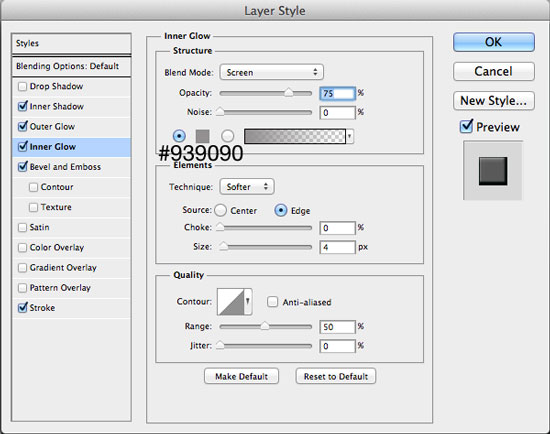Click the Opacity slider handle
The width and height of the screenshot is (550, 434).
pyautogui.click(x=288, y=93)
